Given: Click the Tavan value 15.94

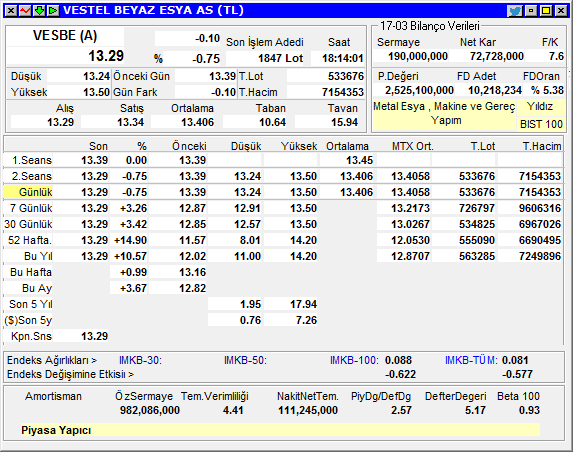Looking at the screenshot, I should pos(344,122).
